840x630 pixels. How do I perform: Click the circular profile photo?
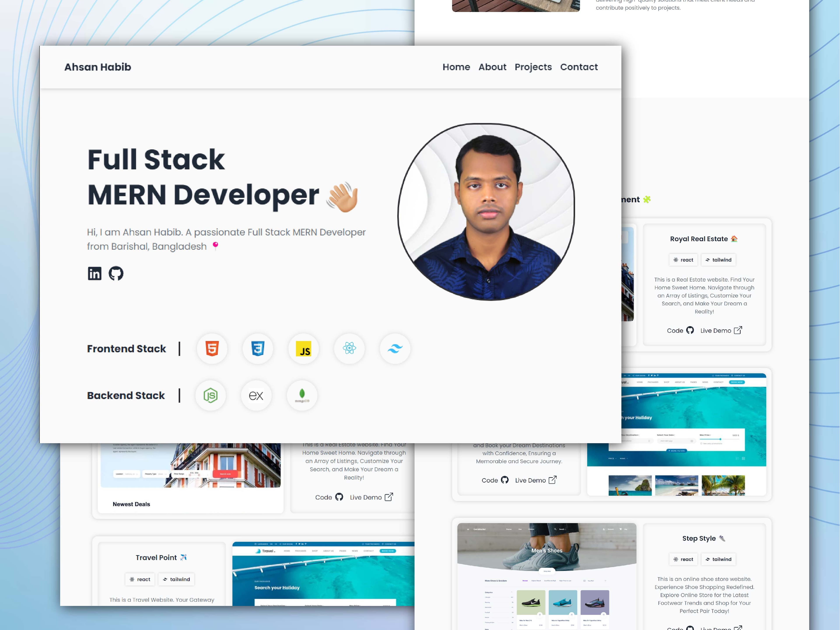(486, 212)
